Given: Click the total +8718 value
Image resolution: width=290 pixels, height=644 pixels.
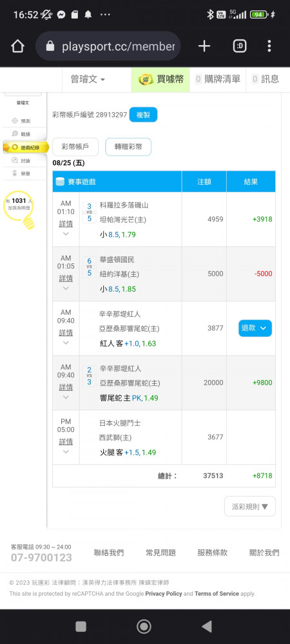Looking at the screenshot, I should [262, 476].
